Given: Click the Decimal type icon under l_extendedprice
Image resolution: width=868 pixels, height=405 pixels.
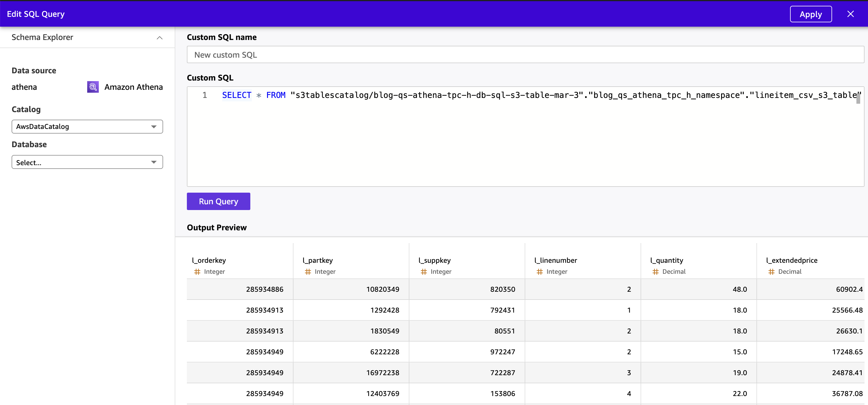Looking at the screenshot, I should (771, 271).
